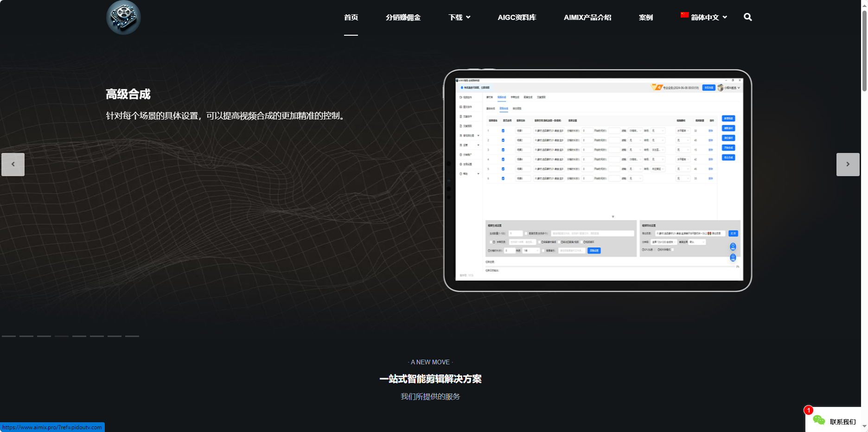Click the blue 会员充值 button in app header
Screen dimensions: 868x432
[709, 88]
